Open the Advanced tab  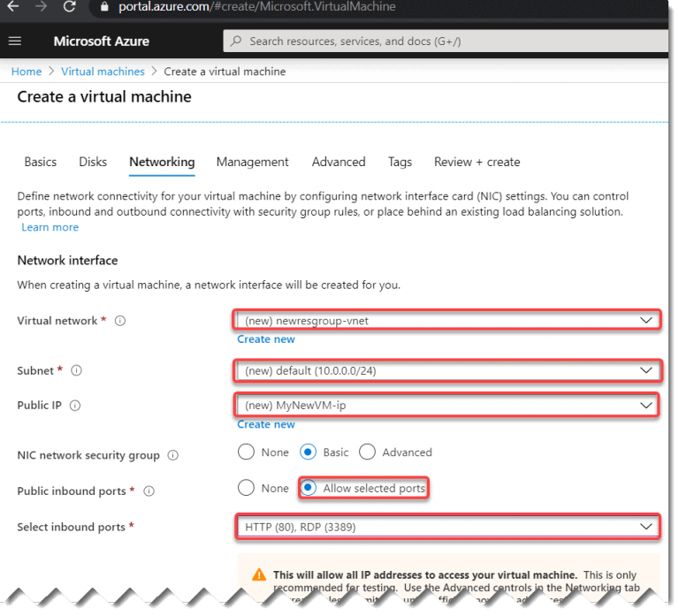339,163
